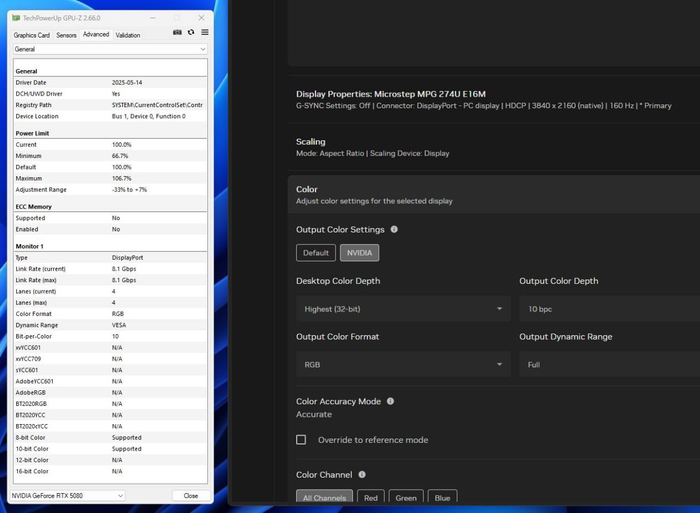Open the Graphics Card tab
The image size is (700, 513).
coord(31,35)
